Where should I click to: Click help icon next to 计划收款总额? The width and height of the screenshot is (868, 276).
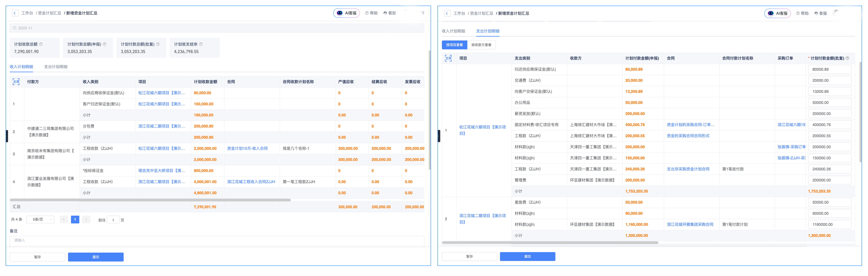pyautogui.click(x=41, y=44)
